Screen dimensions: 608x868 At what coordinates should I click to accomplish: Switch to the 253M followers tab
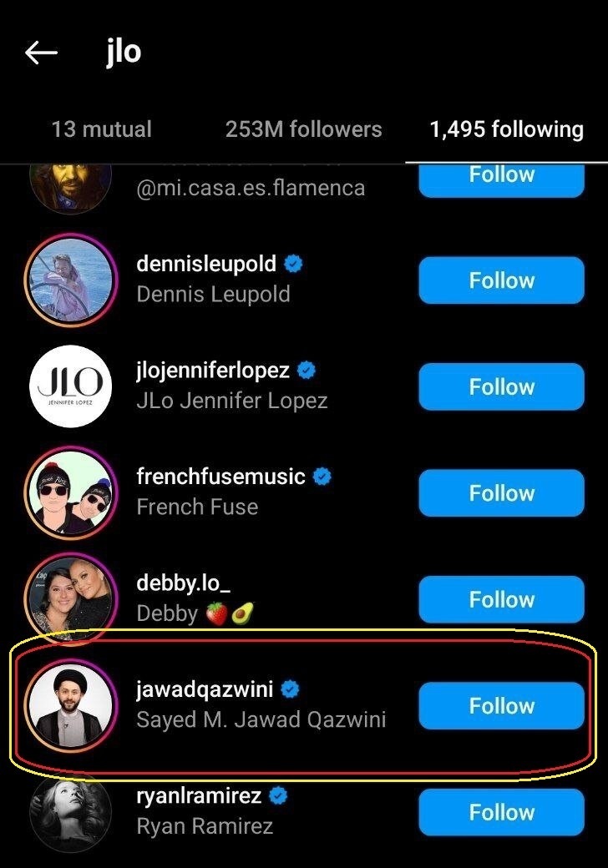(303, 129)
